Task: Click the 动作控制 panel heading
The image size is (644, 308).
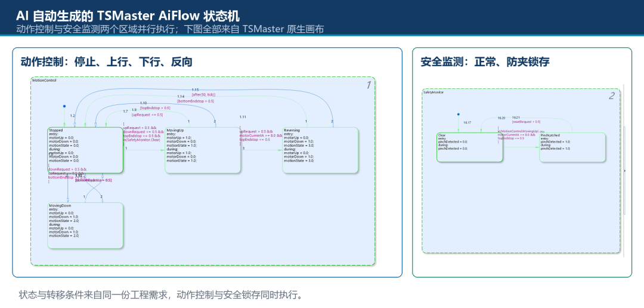Action: pos(106,62)
